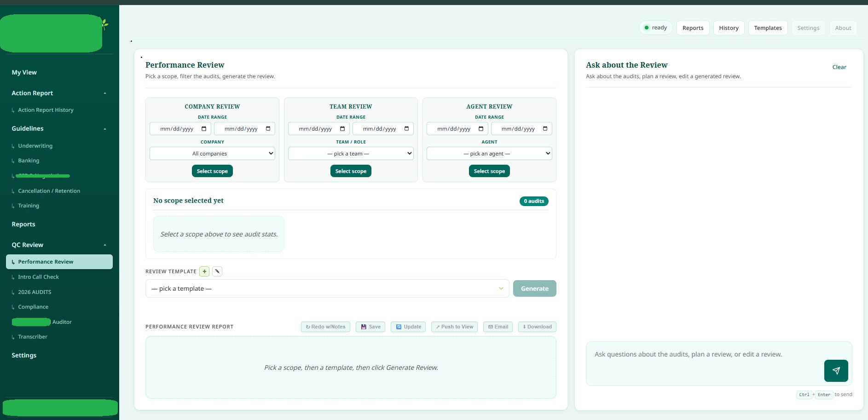
Task: Click the add review template plus icon
Action: pos(204,271)
